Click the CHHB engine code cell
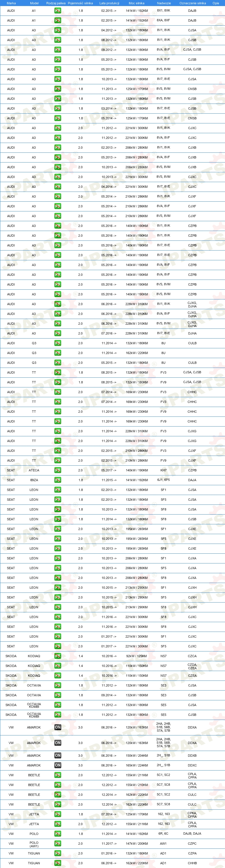The height and width of the screenshot is (868, 225). (x=192, y=863)
